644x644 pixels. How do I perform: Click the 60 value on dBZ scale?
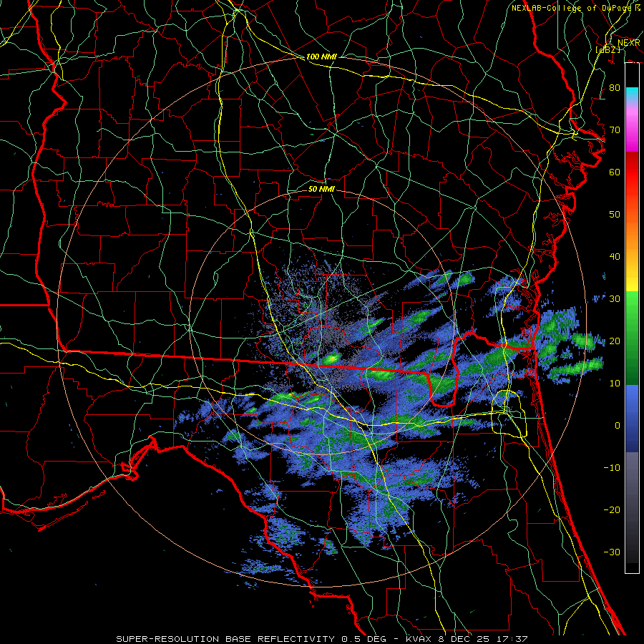point(615,172)
